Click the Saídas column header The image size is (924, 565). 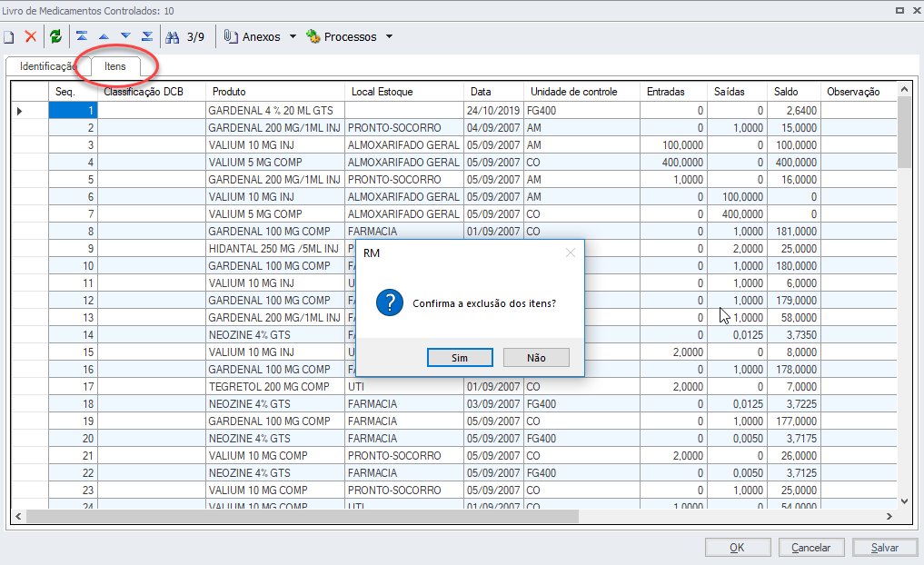coord(737,92)
